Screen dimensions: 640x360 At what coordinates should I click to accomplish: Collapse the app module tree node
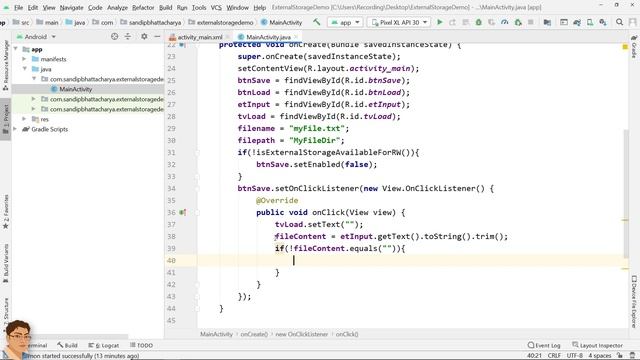(x=16, y=49)
